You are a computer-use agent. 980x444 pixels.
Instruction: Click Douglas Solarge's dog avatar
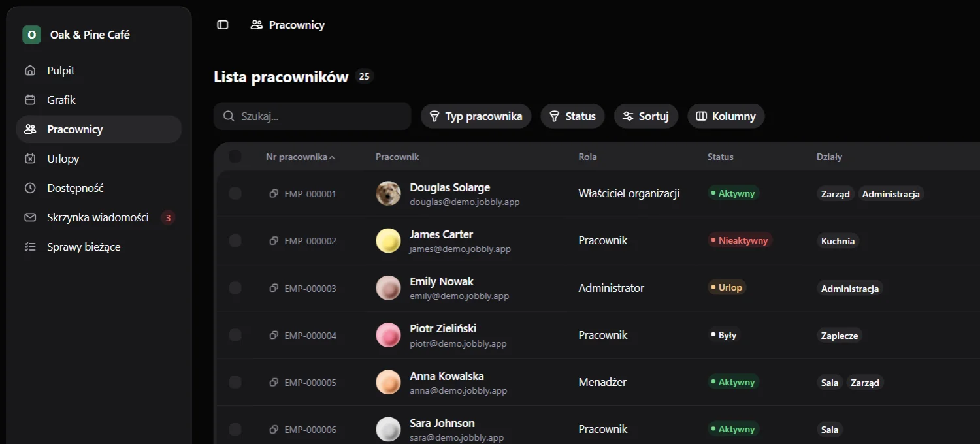[x=388, y=193]
